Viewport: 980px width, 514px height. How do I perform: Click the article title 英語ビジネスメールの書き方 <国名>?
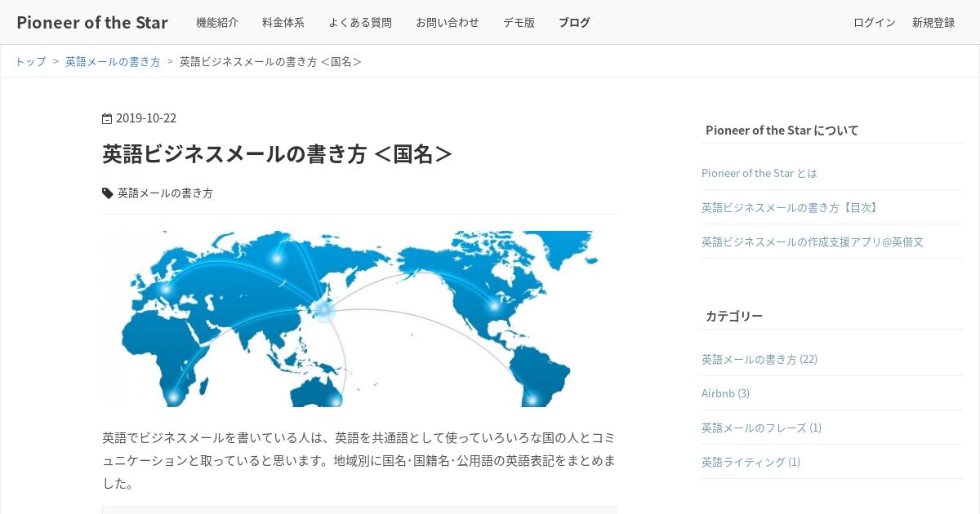(x=278, y=154)
